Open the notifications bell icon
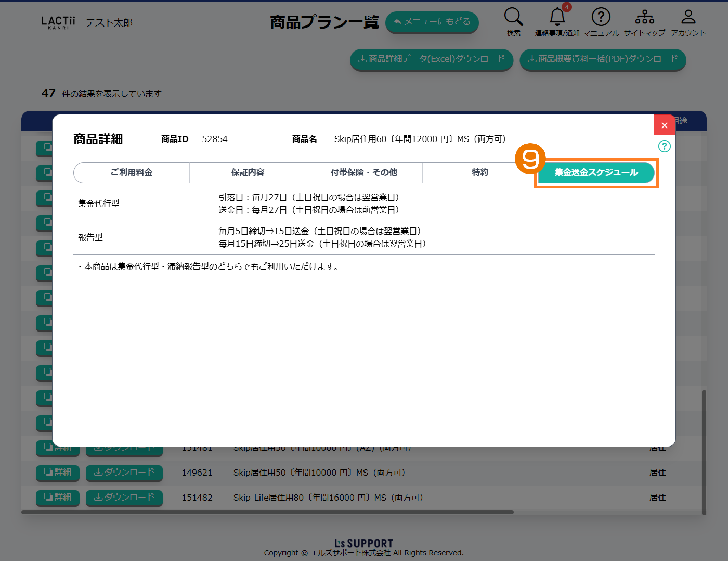 557,17
